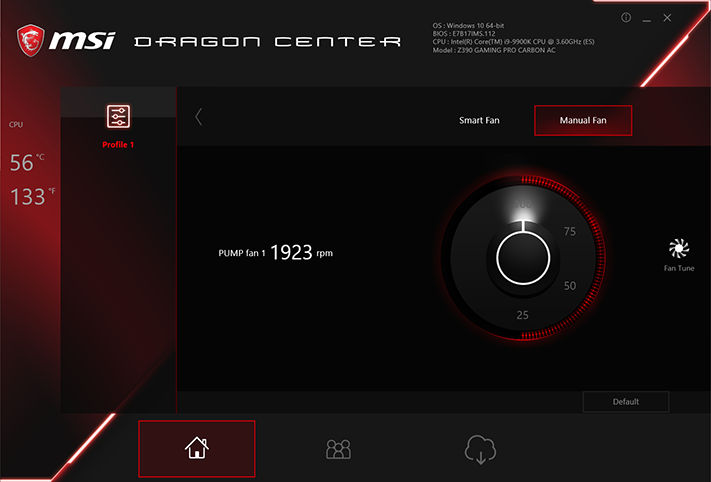
Task: Set the fan dial to 75 percent
Action: (x=570, y=232)
